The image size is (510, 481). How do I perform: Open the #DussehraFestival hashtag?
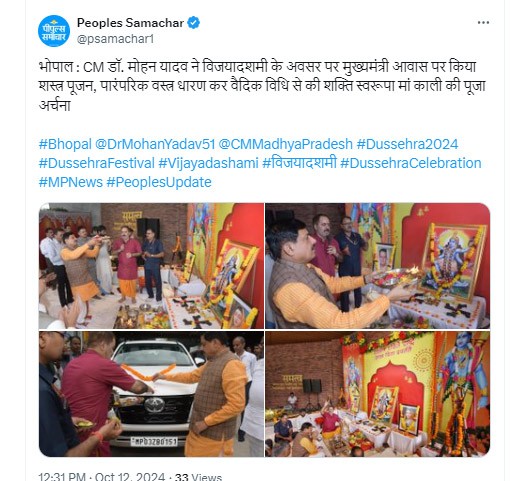97,163
